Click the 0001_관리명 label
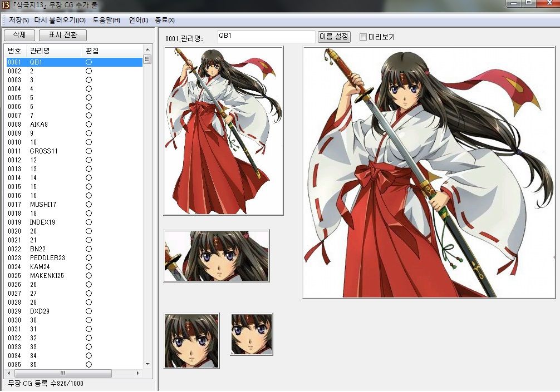The image size is (560, 392). [x=184, y=38]
